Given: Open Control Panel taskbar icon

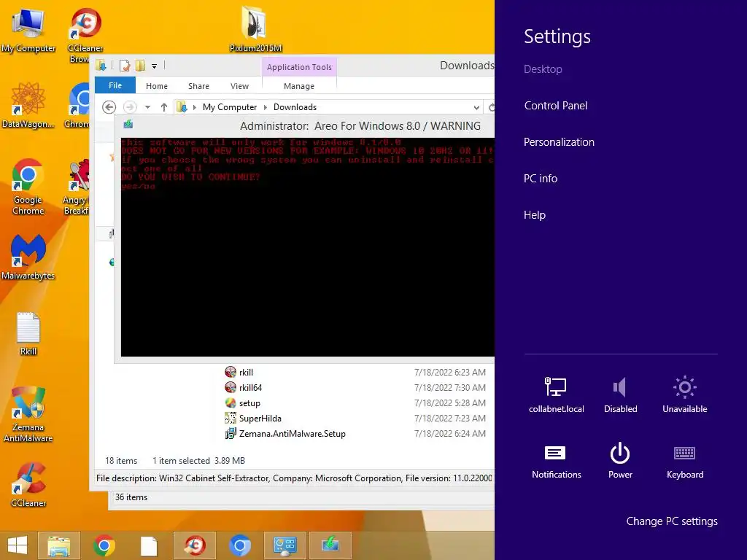Looking at the screenshot, I should pos(285,545).
